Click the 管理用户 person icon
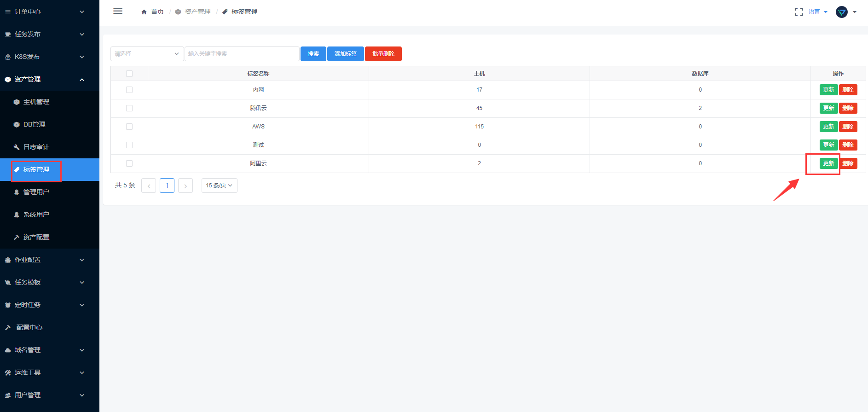This screenshot has width=868, height=412. (x=17, y=192)
